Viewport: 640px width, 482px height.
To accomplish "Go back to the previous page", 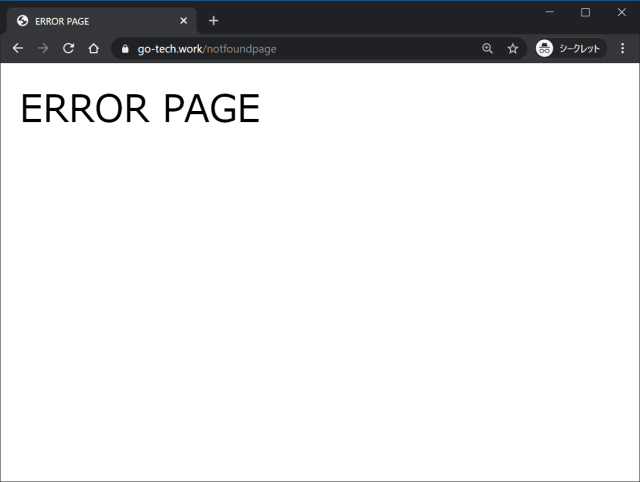I will pyautogui.click(x=18, y=49).
